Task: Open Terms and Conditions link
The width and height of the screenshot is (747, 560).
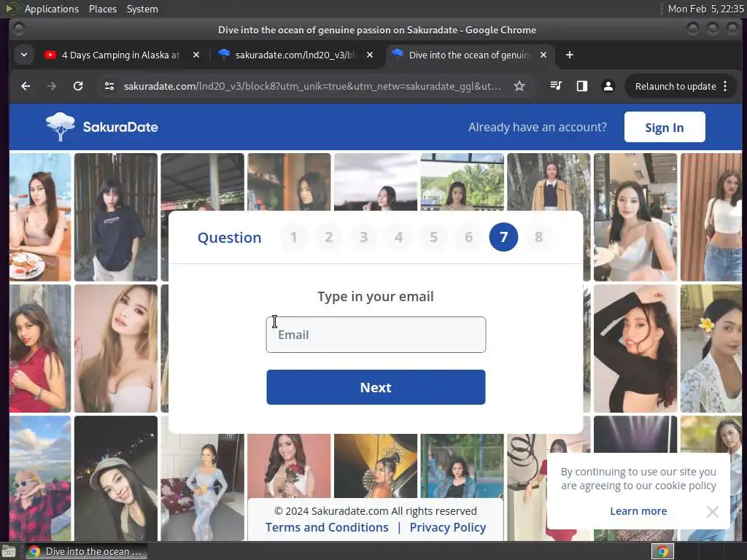Action: pyautogui.click(x=327, y=527)
